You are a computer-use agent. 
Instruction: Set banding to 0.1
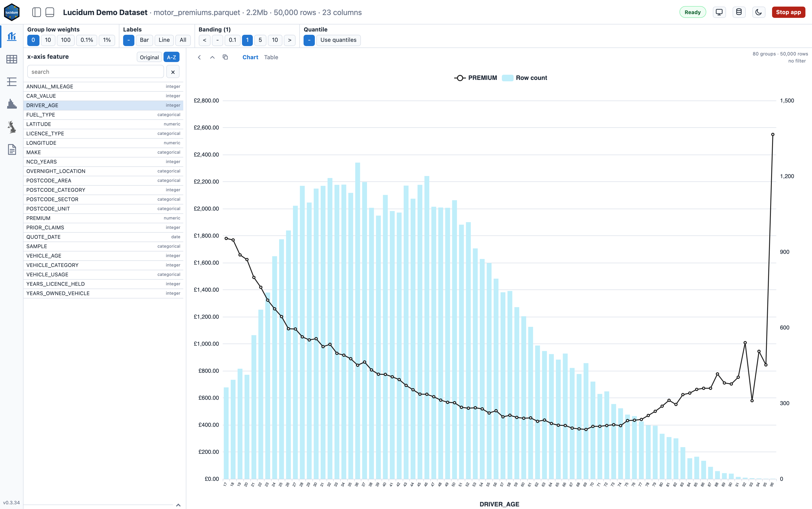233,40
